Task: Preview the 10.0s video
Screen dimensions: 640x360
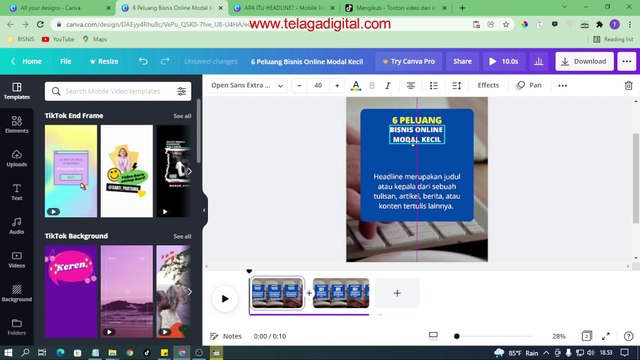Action: [504, 61]
